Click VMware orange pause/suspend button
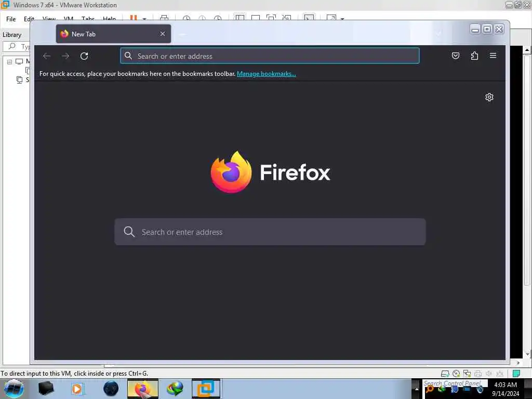The width and height of the screenshot is (532, 399). point(134,18)
